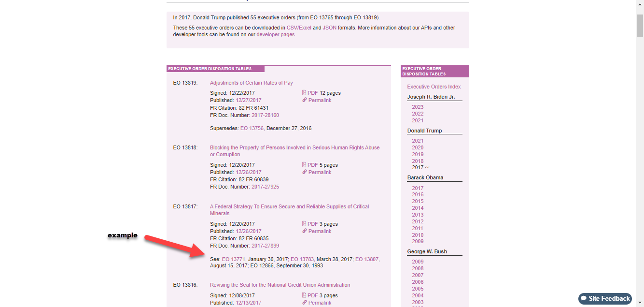
Task: Select year 2017 under Barack Obama
Action: (x=418, y=188)
